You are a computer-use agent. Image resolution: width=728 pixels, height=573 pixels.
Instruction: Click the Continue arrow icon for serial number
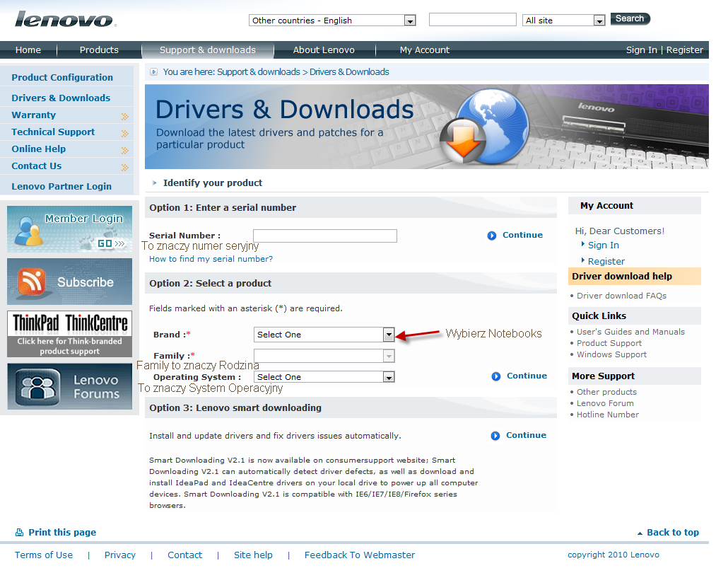click(492, 236)
